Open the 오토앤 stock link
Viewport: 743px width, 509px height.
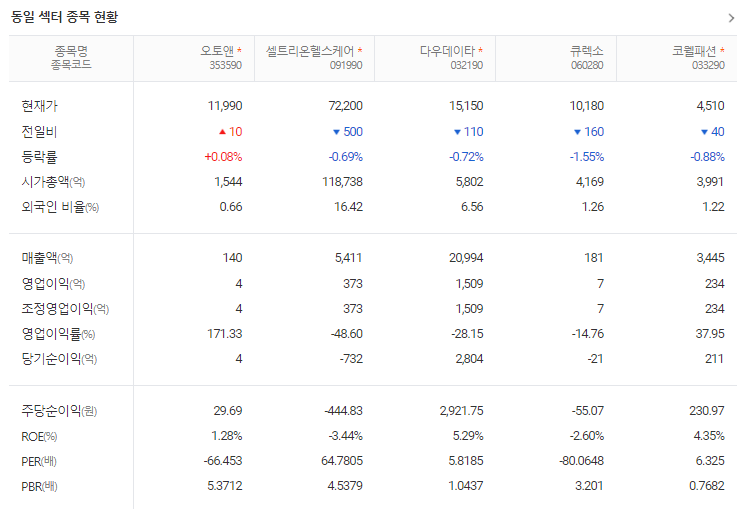[217, 51]
